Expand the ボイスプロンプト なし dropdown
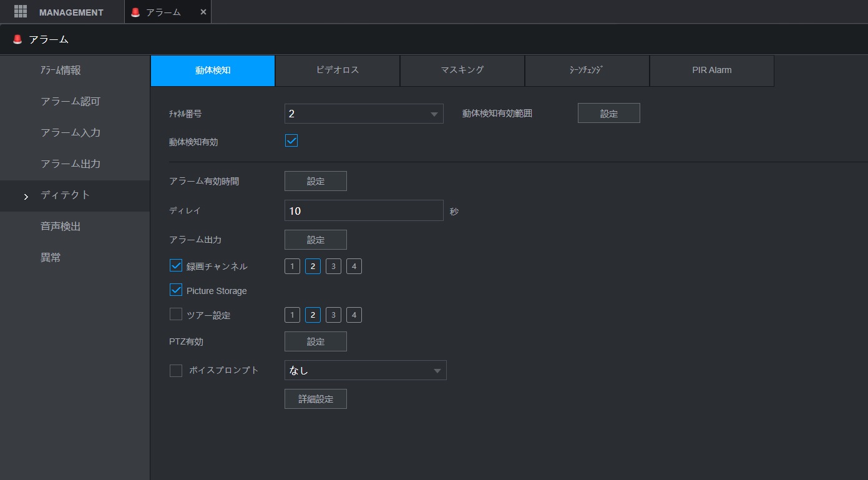Viewport: 868px width, 480px height. [366, 370]
